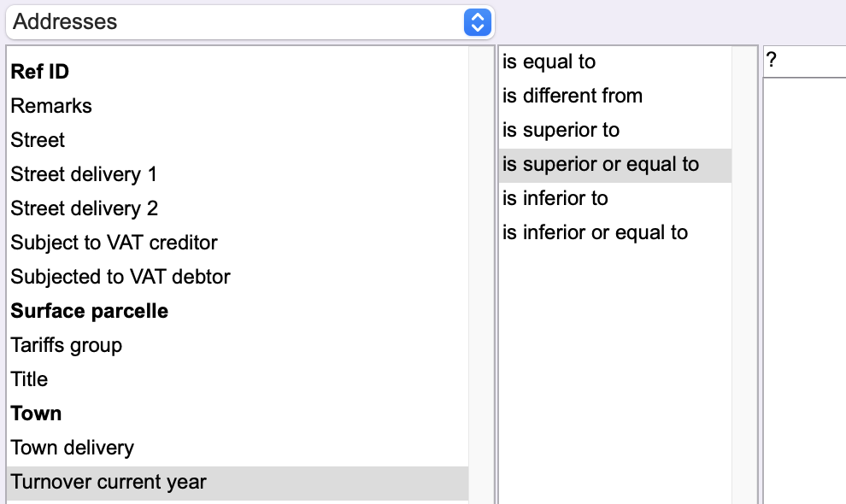Select the Tariffs group field

66,345
